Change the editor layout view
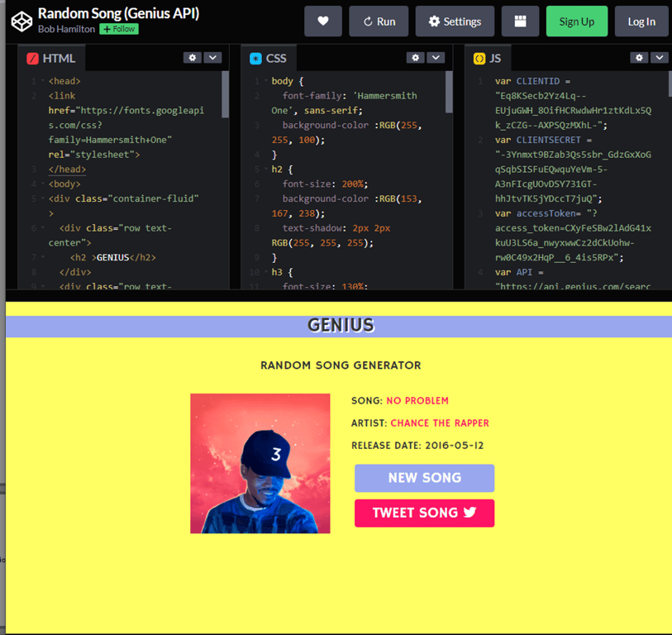The width and height of the screenshot is (672, 635). click(x=520, y=21)
